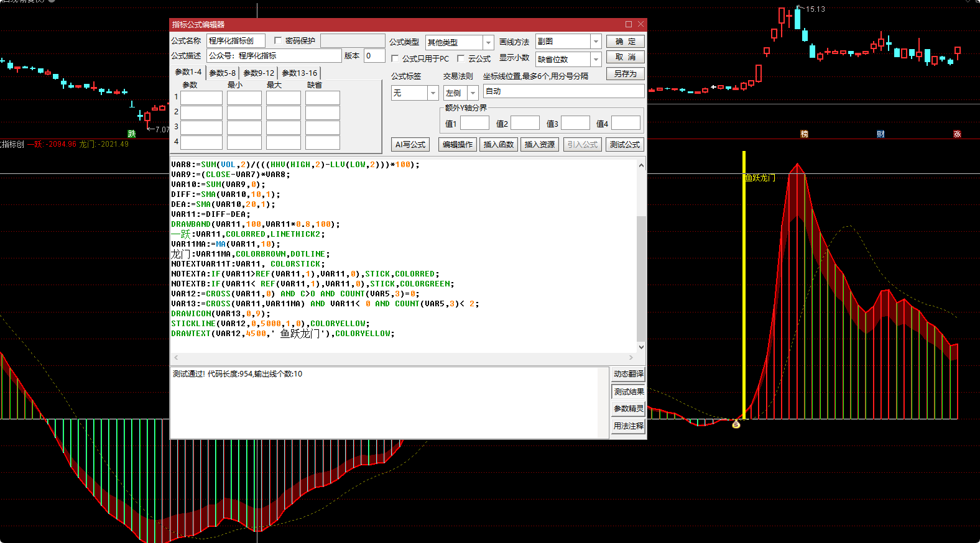Click the 榜 marker on the price chart
Screen dimensions: 980x543
pos(804,134)
